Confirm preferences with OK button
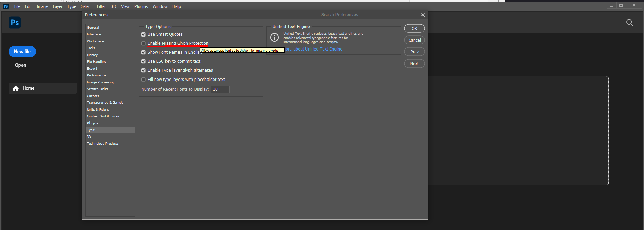The height and width of the screenshot is (230, 644). pyautogui.click(x=414, y=28)
